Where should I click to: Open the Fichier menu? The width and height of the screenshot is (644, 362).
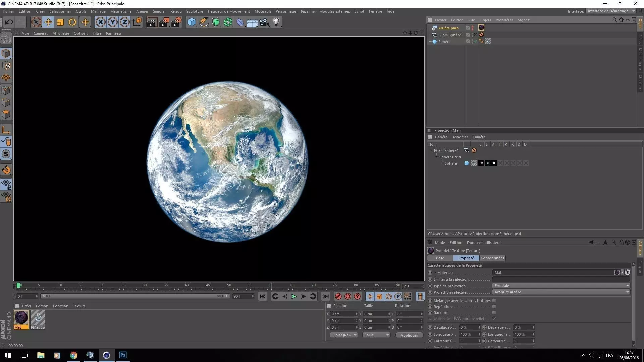(x=8, y=11)
